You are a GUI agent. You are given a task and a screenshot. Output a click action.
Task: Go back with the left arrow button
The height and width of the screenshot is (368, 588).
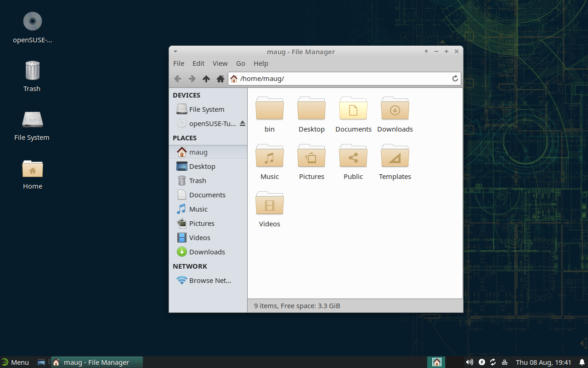[178, 79]
